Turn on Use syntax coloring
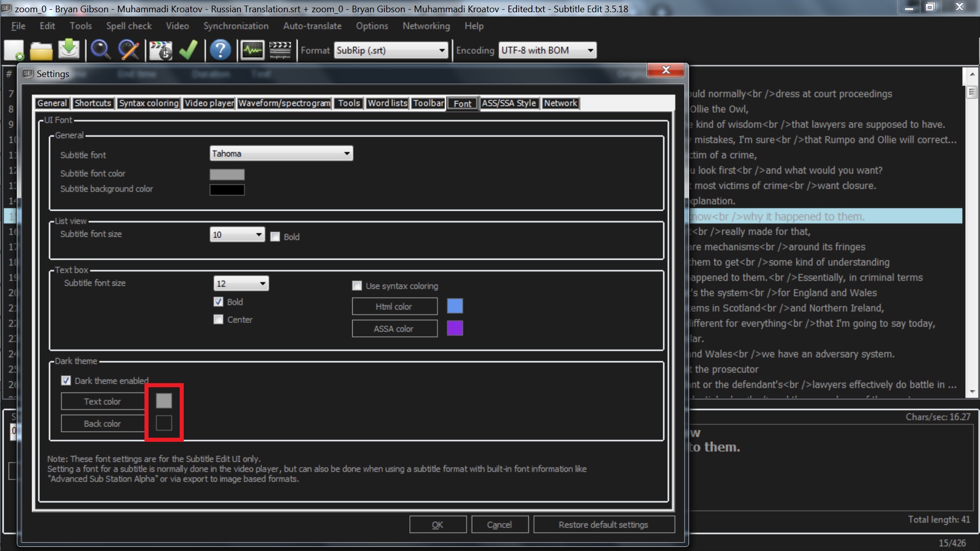This screenshot has height=551, width=980. (357, 286)
